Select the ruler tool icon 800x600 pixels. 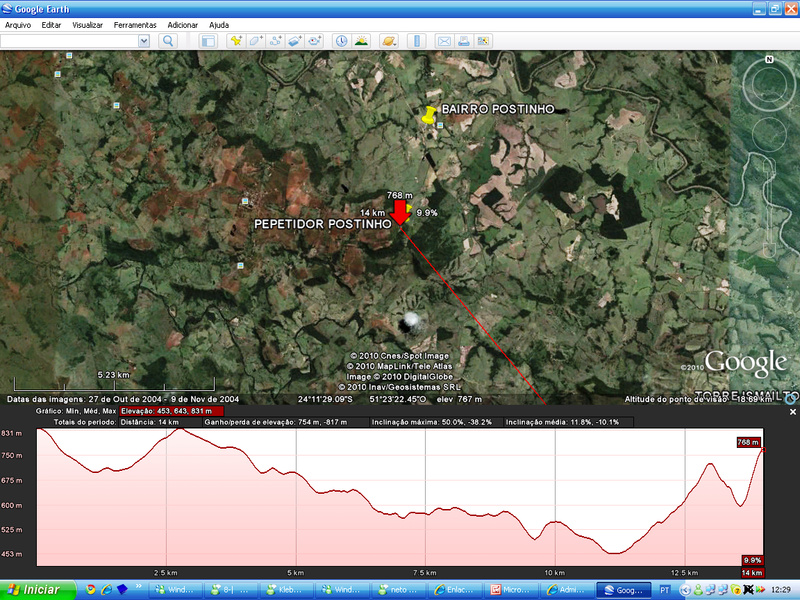[417, 41]
